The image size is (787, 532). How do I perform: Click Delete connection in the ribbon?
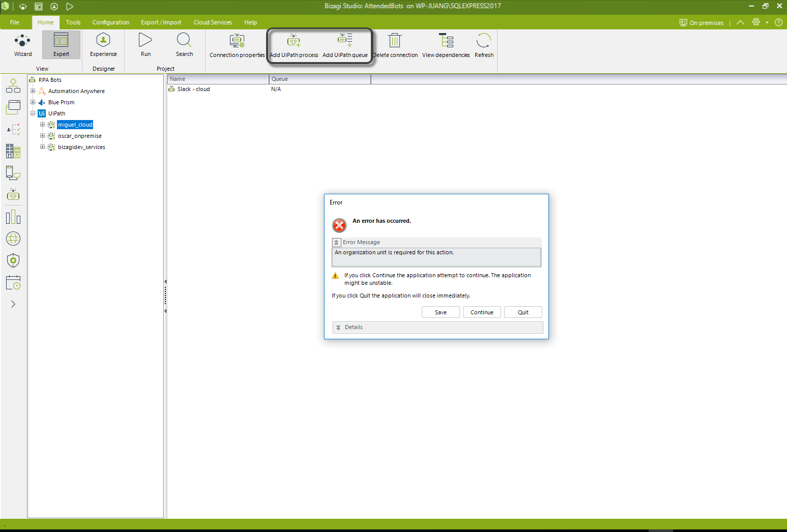point(395,46)
